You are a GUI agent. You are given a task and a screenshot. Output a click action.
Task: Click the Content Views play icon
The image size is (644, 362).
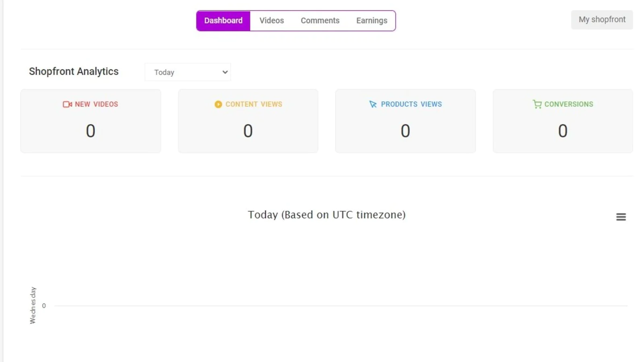(x=218, y=104)
